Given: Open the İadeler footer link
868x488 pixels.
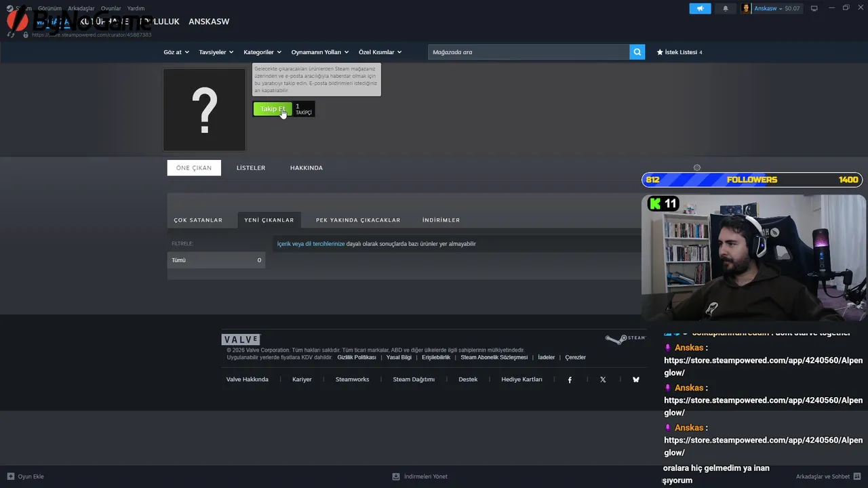Looking at the screenshot, I should point(547,357).
